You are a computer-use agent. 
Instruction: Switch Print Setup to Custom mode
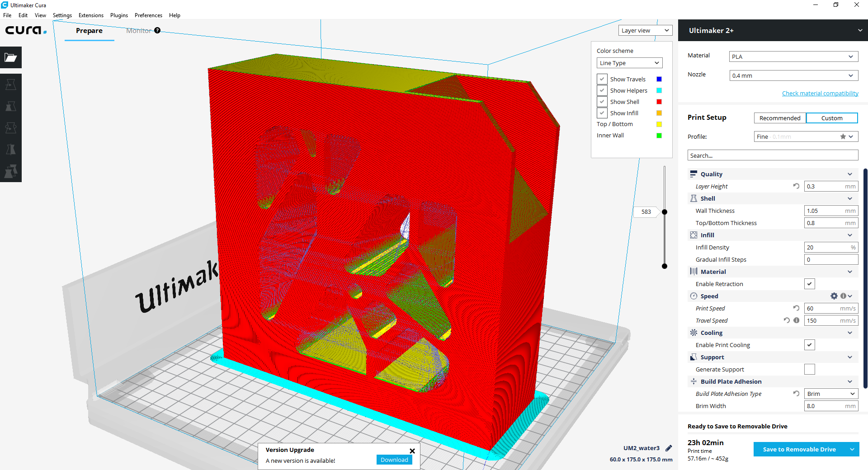pyautogui.click(x=832, y=118)
